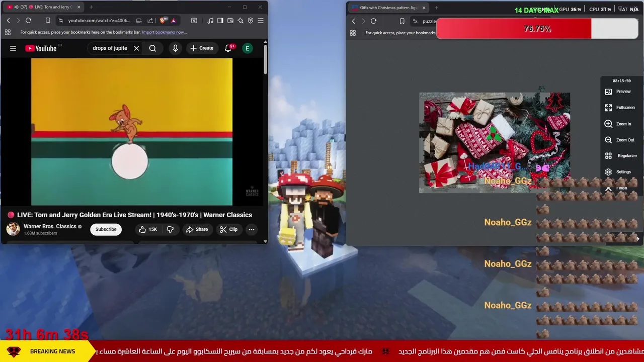
Task: Follow the 'Import bookmarks now...' link
Action: coord(164,32)
